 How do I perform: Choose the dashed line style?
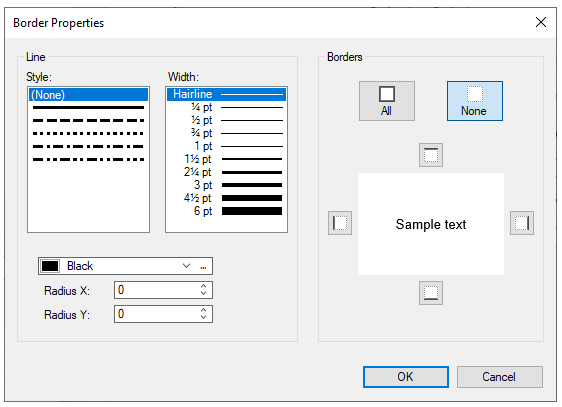point(88,121)
